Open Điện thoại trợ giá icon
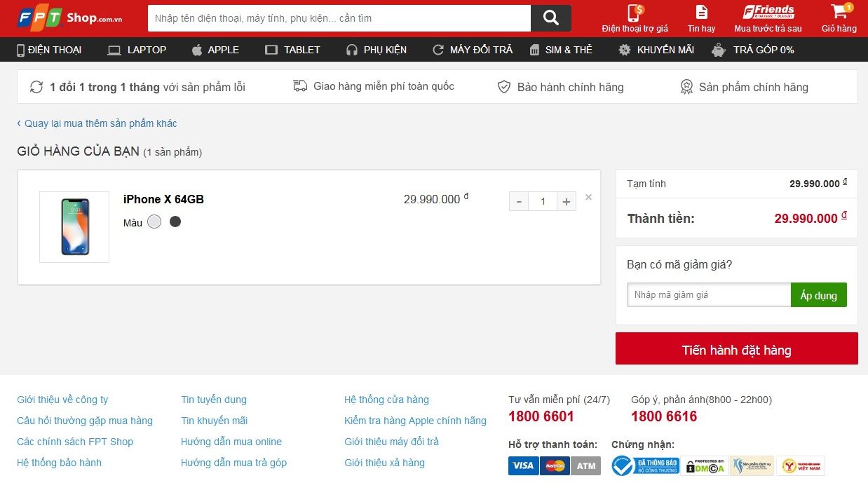Screen dimensions: 868x490 tap(635, 18)
